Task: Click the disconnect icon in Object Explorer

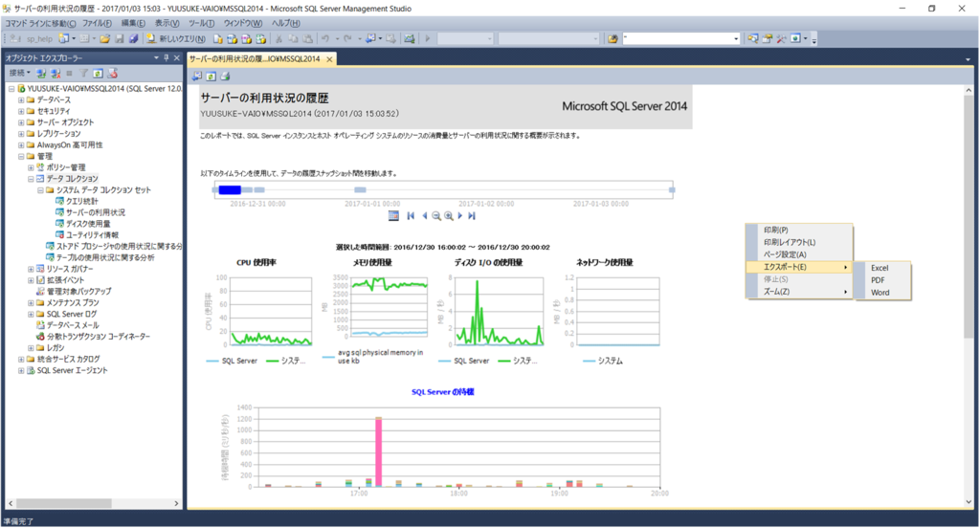Action: click(x=56, y=73)
